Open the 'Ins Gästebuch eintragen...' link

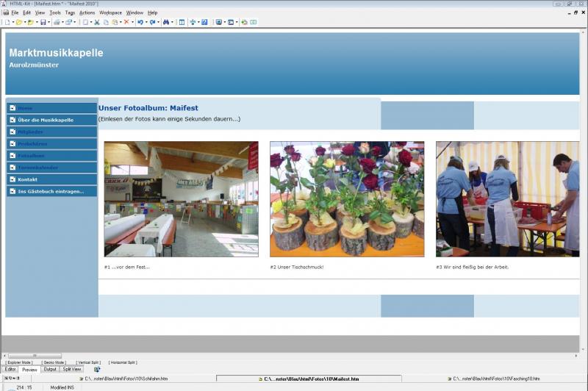point(51,191)
